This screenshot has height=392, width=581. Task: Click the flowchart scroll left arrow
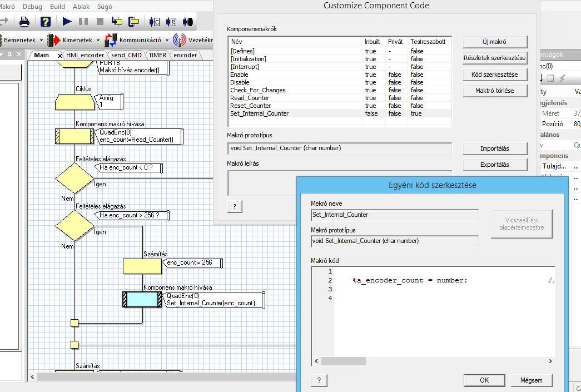[x=33, y=377]
